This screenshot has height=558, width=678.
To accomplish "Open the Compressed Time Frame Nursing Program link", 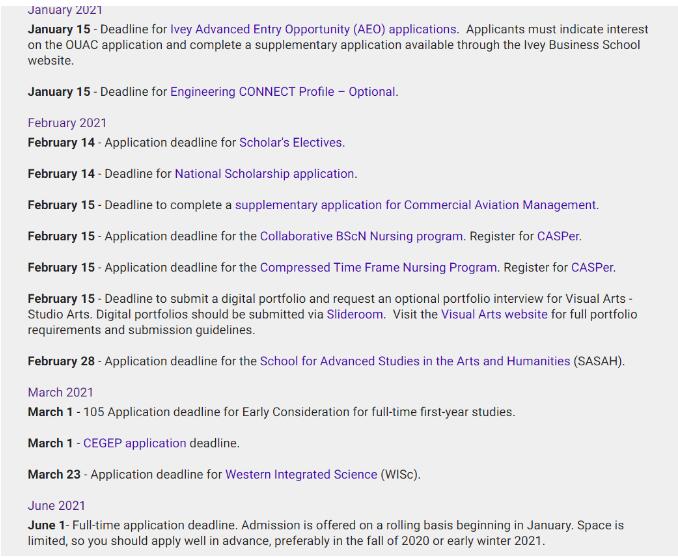I will coord(378,268).
